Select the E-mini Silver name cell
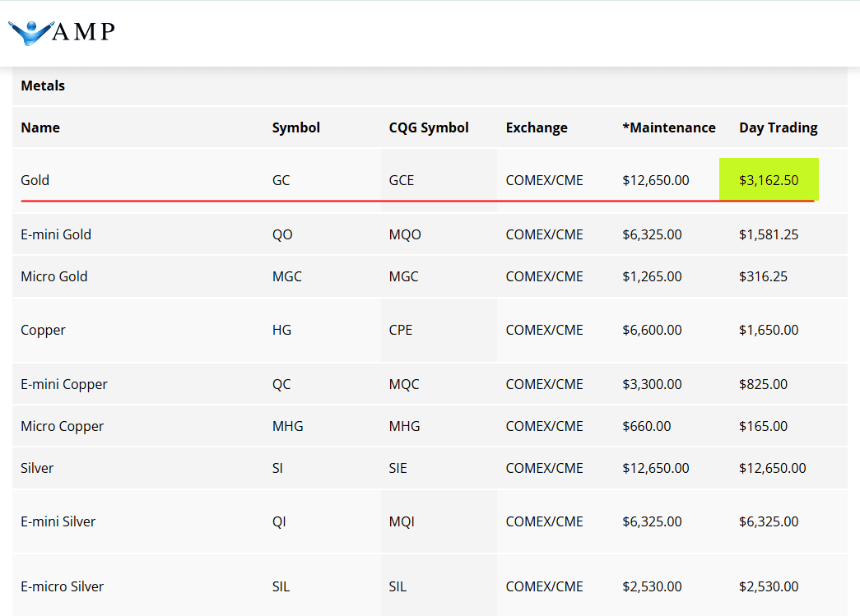 coord(58,521)
